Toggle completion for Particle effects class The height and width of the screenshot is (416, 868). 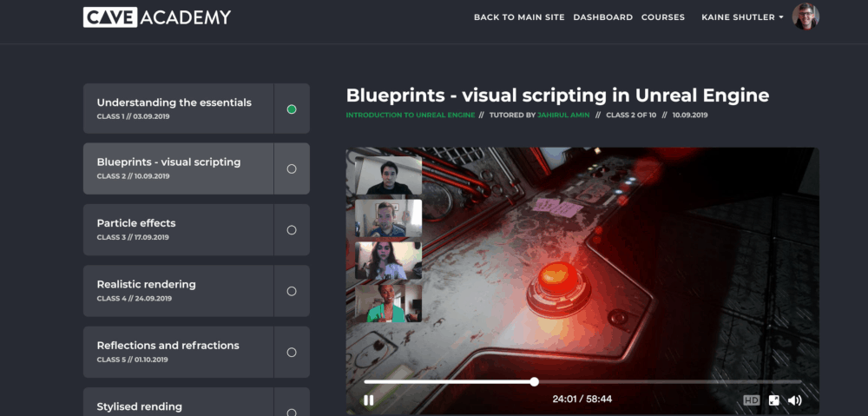point(292,230)
